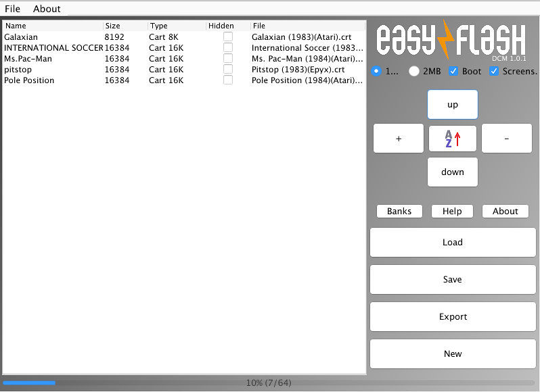Open the File menu
The height and width of the screenshot is (392, 540).
coord(12,9)
